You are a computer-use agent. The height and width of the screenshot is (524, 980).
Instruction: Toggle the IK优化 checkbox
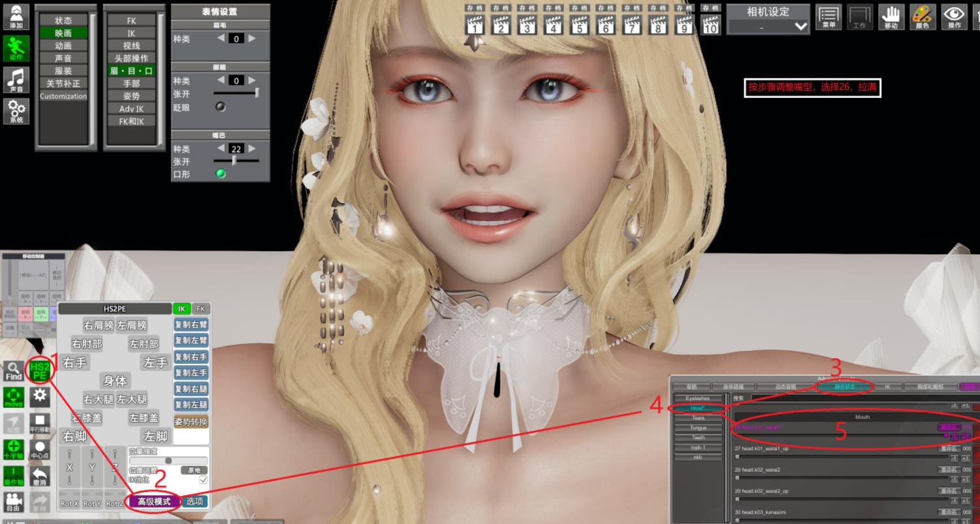[203, 480]
